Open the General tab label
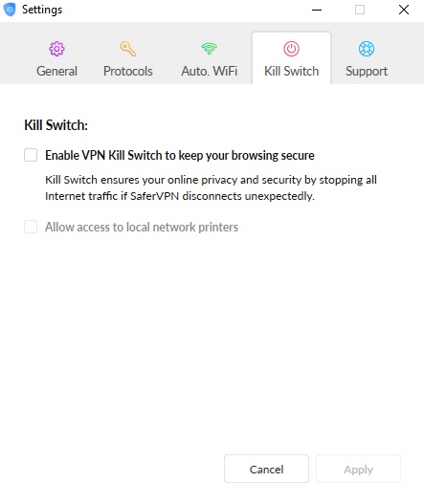The height and width of the screenshot is (504, 424). click(56, 71)
